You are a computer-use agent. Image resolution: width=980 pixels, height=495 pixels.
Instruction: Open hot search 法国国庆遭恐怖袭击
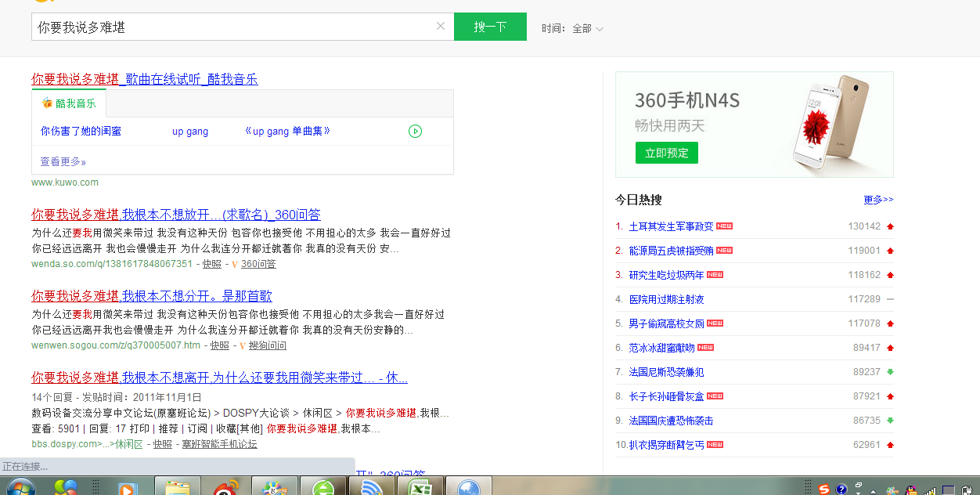point(672,421)
